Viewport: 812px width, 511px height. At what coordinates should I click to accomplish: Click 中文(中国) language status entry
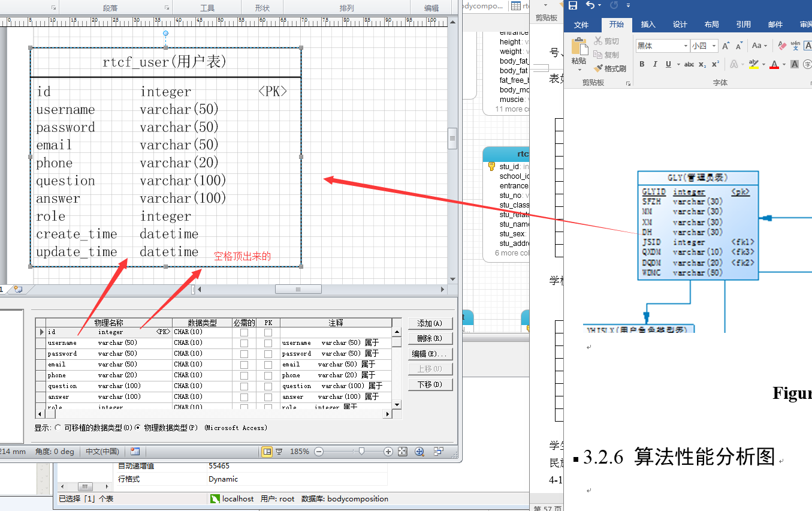point(102,452)
